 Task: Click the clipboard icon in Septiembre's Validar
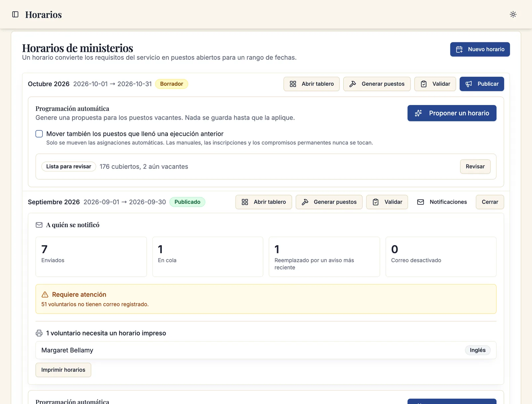coord(376,202)
